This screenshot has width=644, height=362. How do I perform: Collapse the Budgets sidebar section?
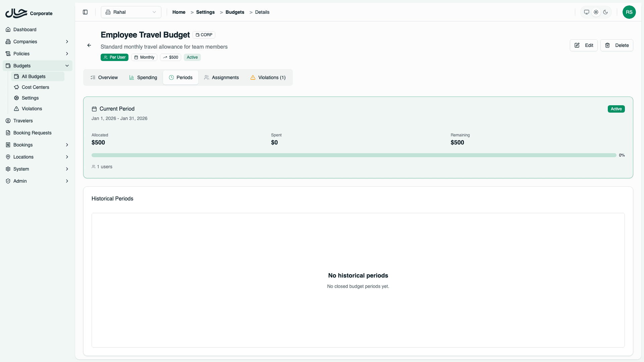[x=67, y=66]
